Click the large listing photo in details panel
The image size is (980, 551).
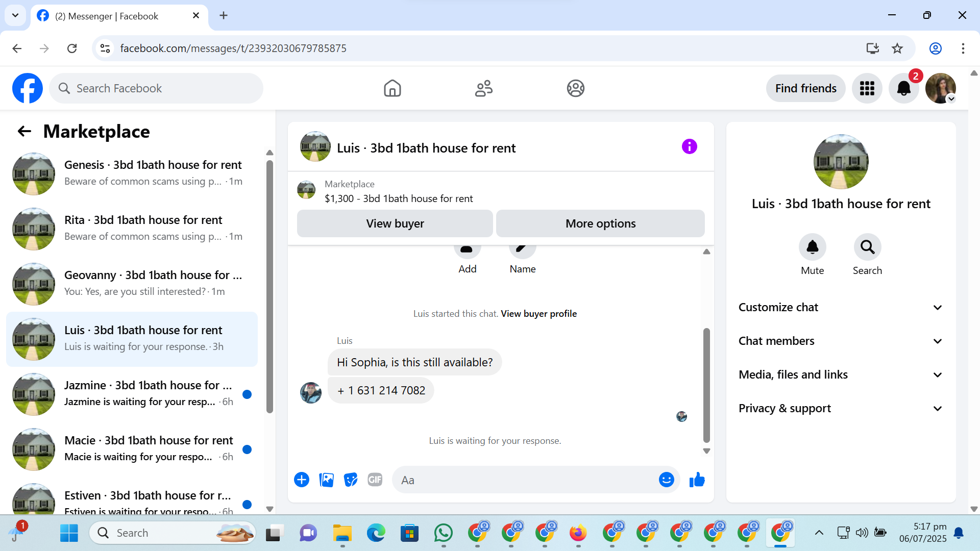click(x=841, y=162)
